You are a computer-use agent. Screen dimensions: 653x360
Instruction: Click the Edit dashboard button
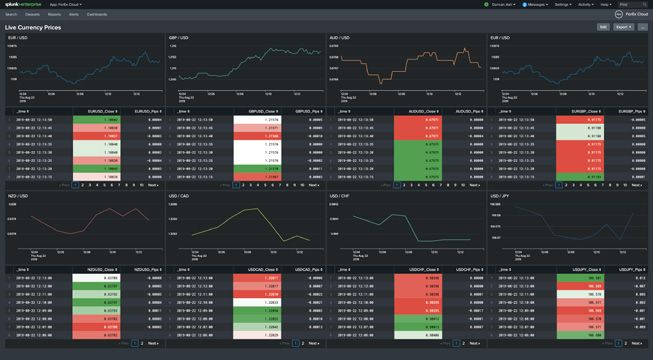pos(603,27)
